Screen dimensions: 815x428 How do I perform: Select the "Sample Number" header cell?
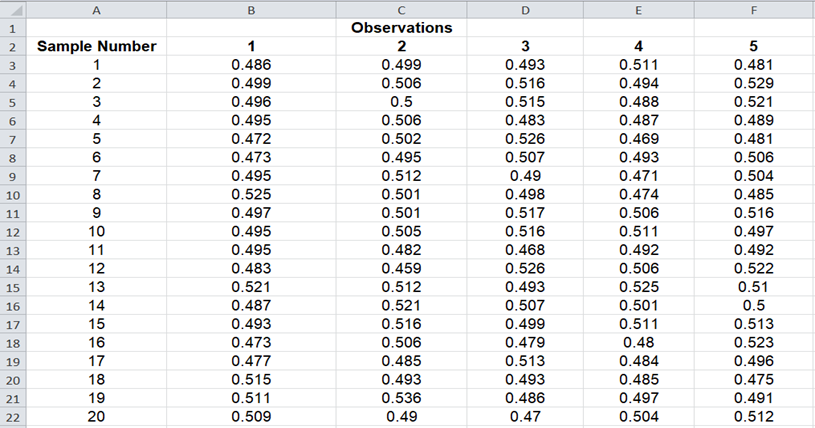click(96, 46)
